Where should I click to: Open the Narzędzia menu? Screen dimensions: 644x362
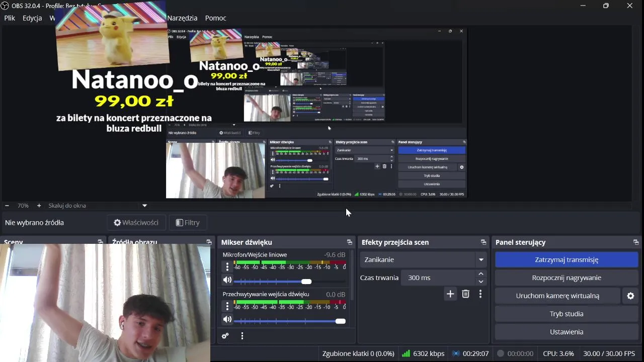pyautogui.click(x=182, y=18)
